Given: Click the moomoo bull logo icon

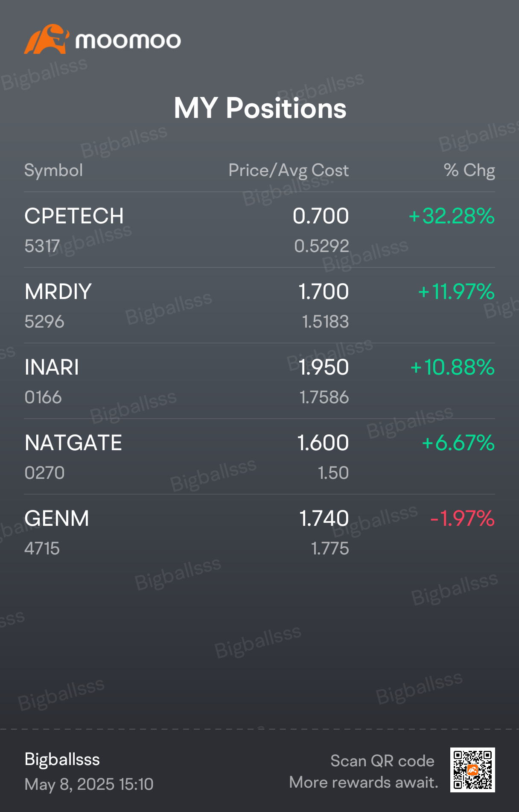Looking at the screenshot, I should pyautogui.click(x=47, y=39).
